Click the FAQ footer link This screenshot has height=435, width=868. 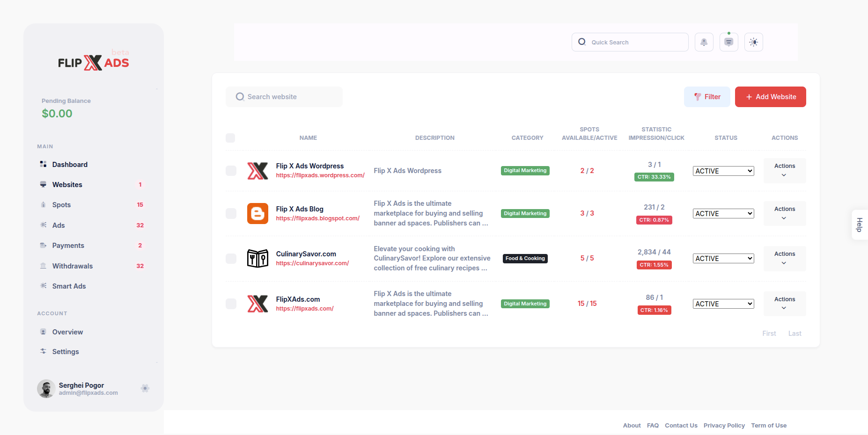point(653,425)
